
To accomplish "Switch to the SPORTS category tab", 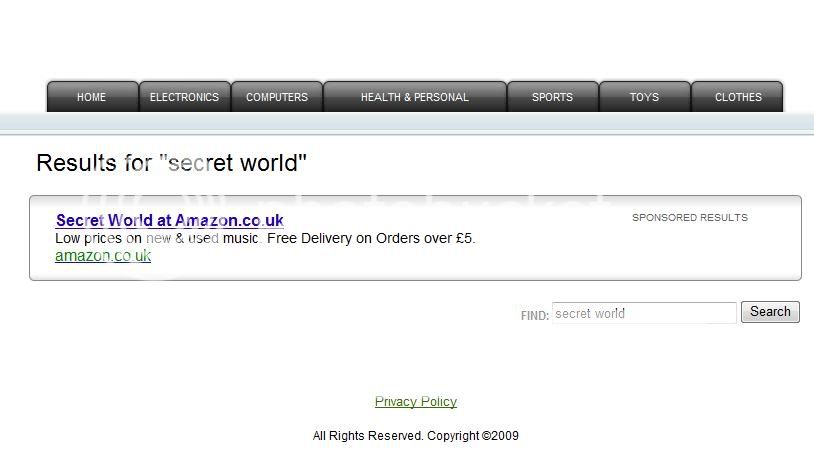I will click(x=552, y=97).
